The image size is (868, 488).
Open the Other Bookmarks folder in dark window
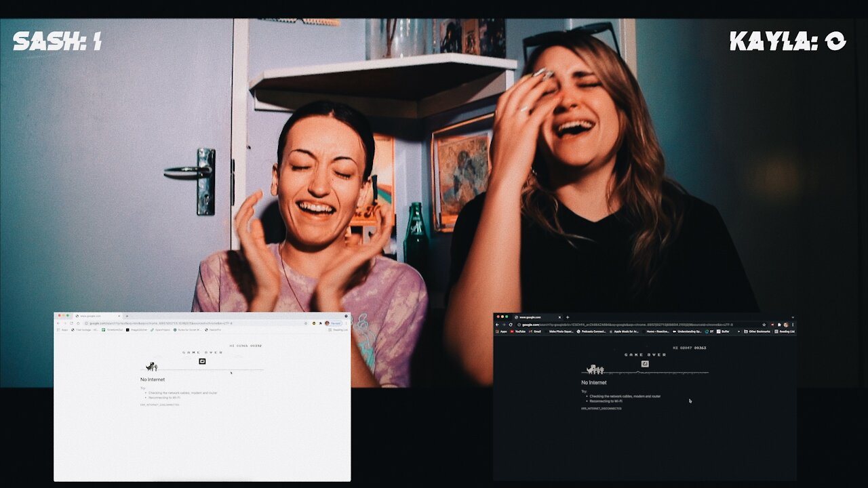point(757,331)
